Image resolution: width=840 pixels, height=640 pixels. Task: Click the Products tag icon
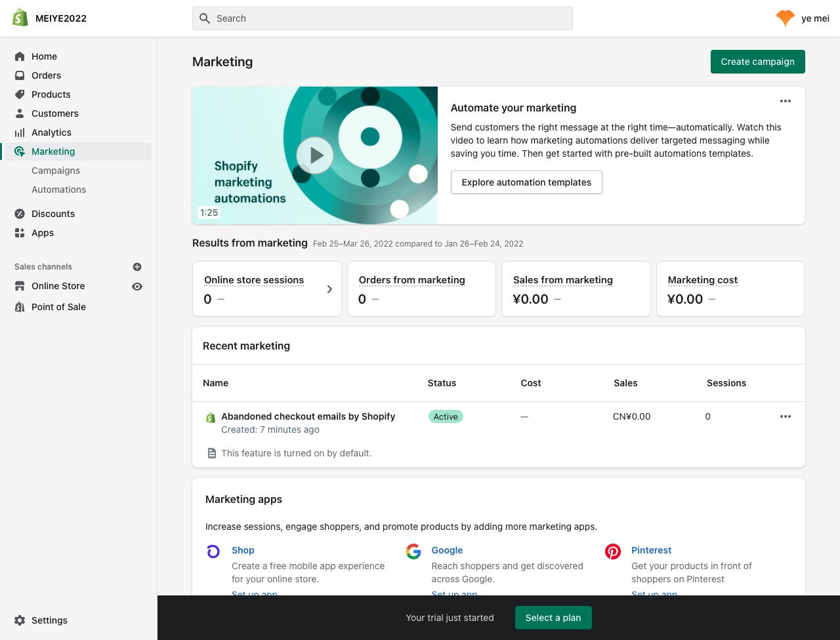pyautogui.click(x=20, y=94)
